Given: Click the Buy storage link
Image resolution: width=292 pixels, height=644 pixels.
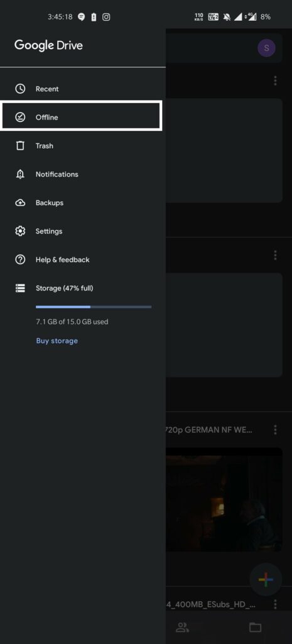Looking at the screenshot, I should pos(57,340).
